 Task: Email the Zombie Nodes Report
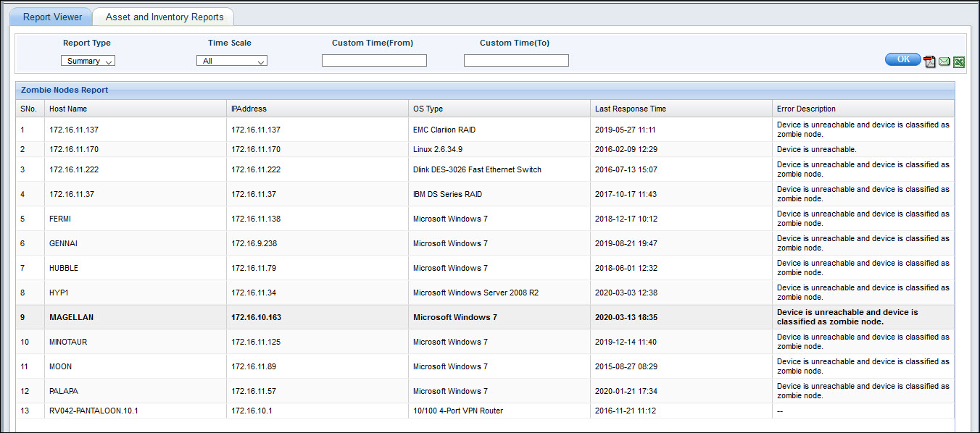tap(944, 62)
